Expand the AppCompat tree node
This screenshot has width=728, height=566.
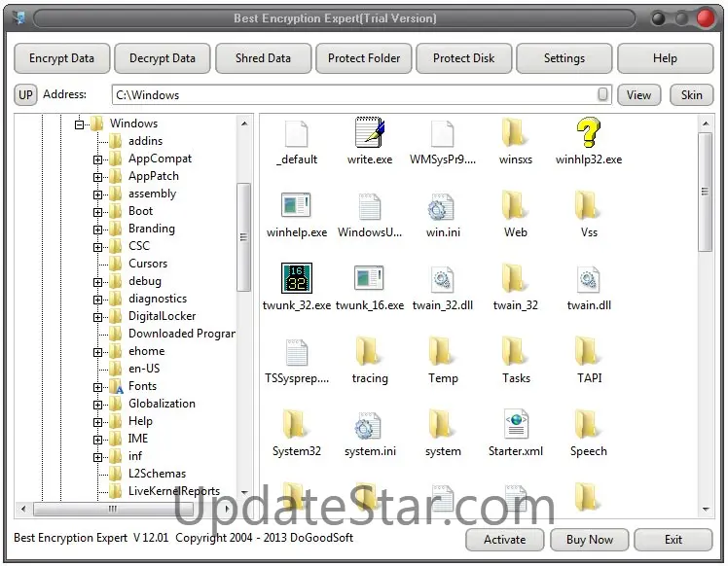tap(97, 159)
